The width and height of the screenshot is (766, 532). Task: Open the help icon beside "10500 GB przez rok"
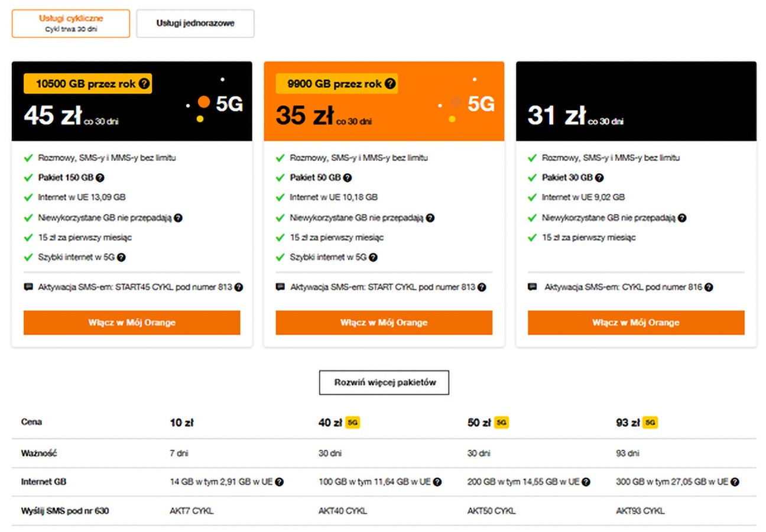pyautogui.click(x=145, y=83)
